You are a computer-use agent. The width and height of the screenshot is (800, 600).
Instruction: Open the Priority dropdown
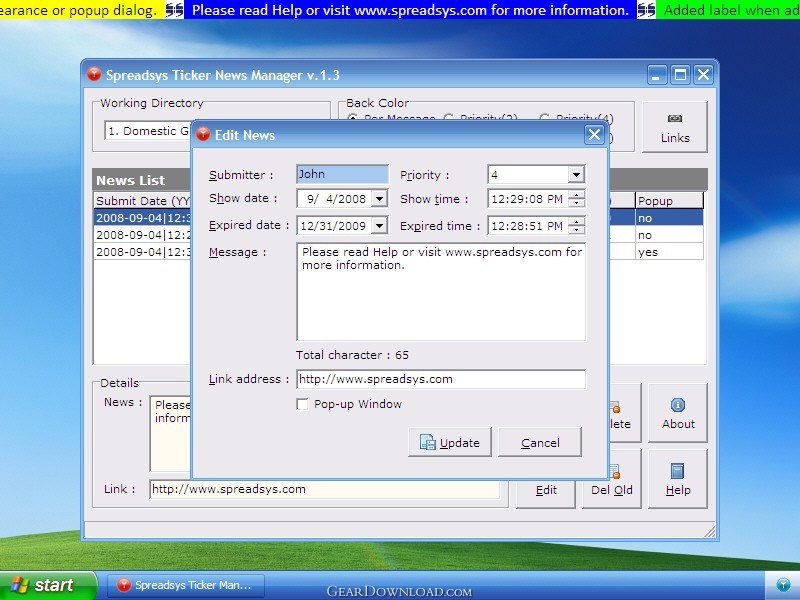coord(576,175)
